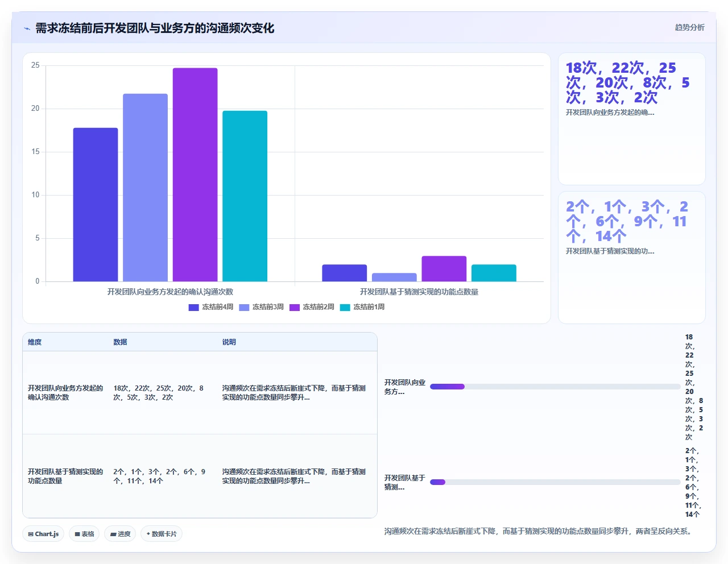The image size is (728, 564).
Task: Click card caption 开发团队向业务方发起的确…
Action: coord(610,113)
